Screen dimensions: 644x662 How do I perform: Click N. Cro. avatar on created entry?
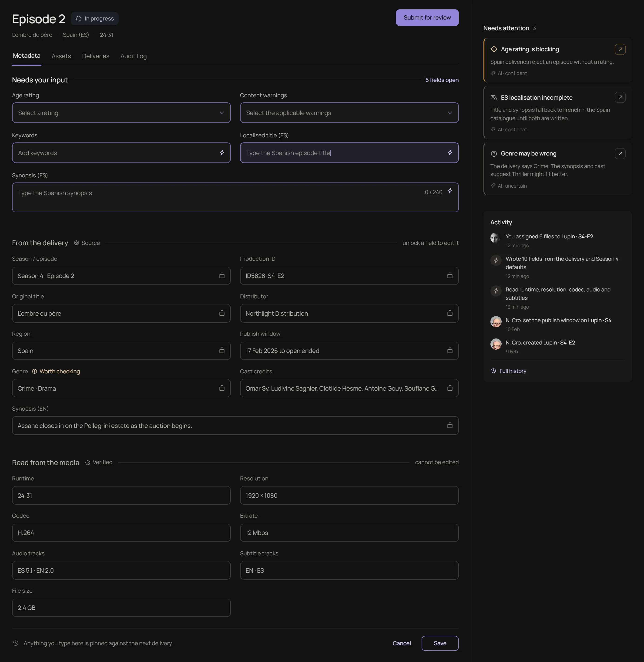(x=496, y=344)
